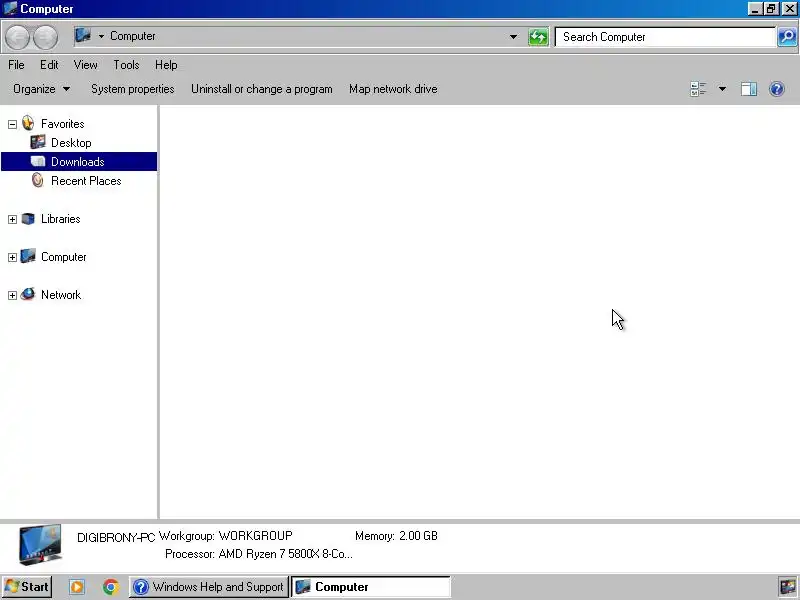Select Desktop under Favorites
The width and height of the screenshot is (800, 600).
click(71, 143)
